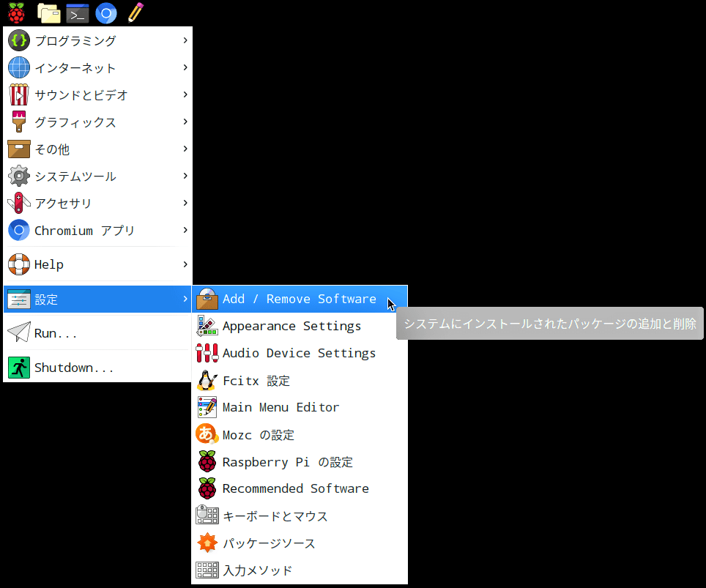Open Audio Device Settings

pyautogui.click(x=300, y=353)
